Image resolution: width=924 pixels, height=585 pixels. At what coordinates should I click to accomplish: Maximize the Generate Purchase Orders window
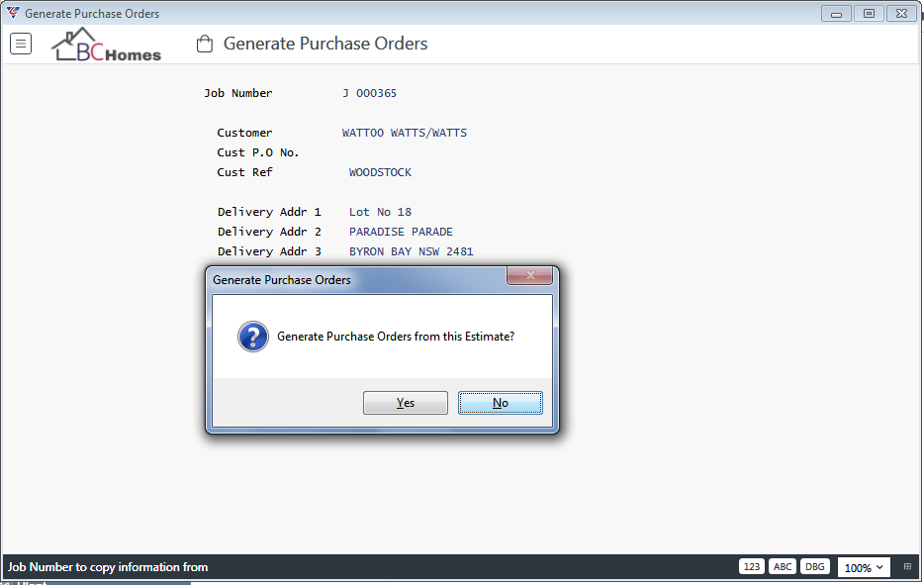[869, 14]
